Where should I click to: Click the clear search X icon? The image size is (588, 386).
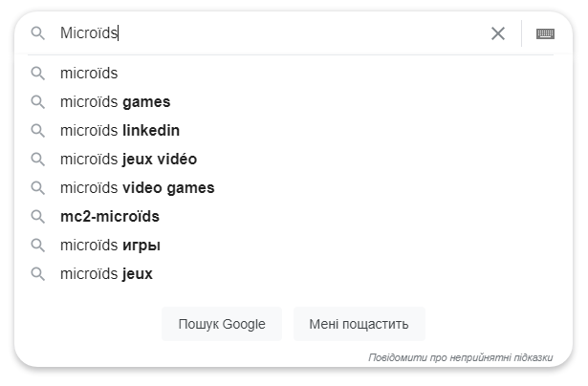coord(498,33)
